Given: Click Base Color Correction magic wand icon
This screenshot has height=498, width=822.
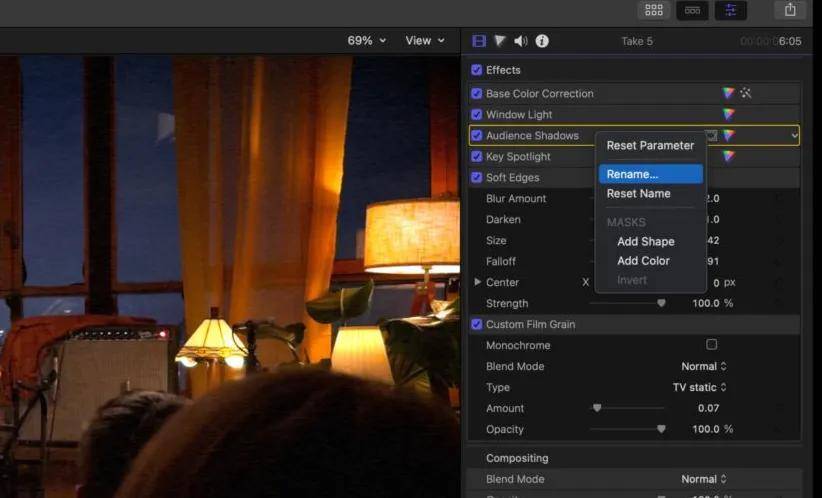Looking at the screenshot, I should (746, 93).
